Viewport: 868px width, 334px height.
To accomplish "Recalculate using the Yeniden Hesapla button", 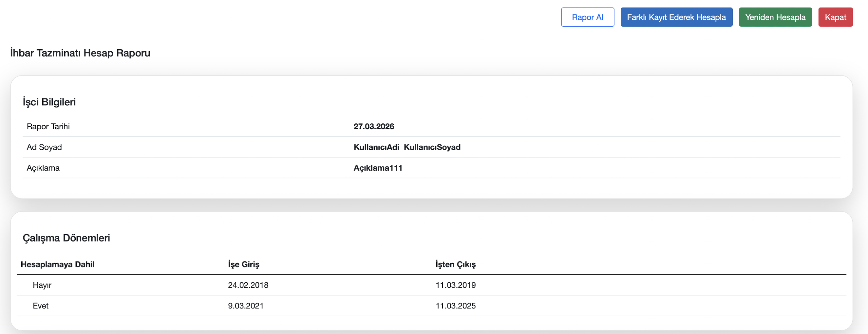I will (775, 17).
